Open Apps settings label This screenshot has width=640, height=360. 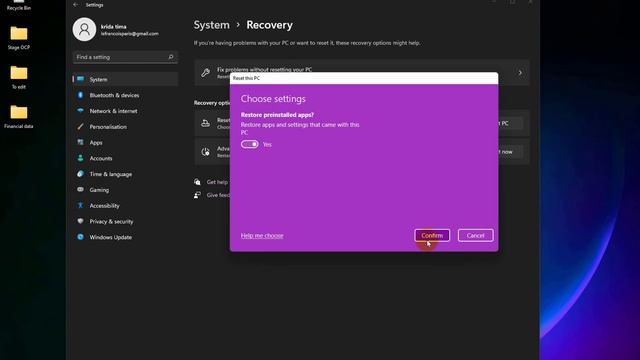click(x=96, y=143)
